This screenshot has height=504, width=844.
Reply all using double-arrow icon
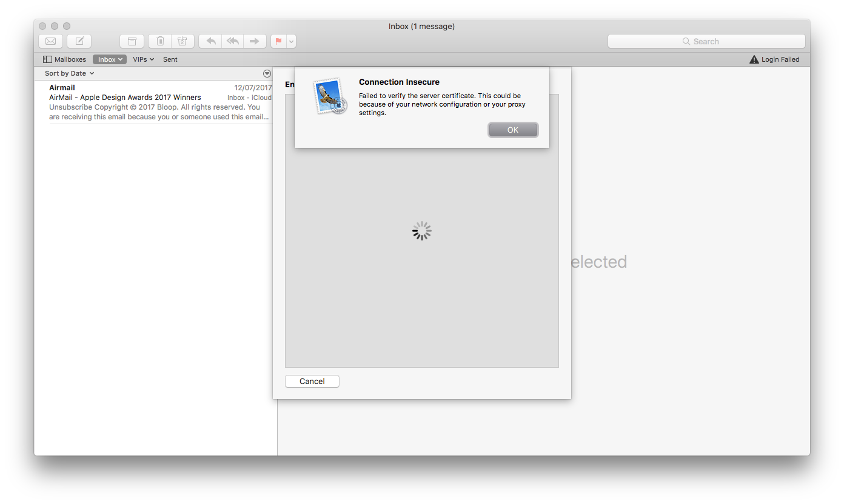(x=232, y=41)
